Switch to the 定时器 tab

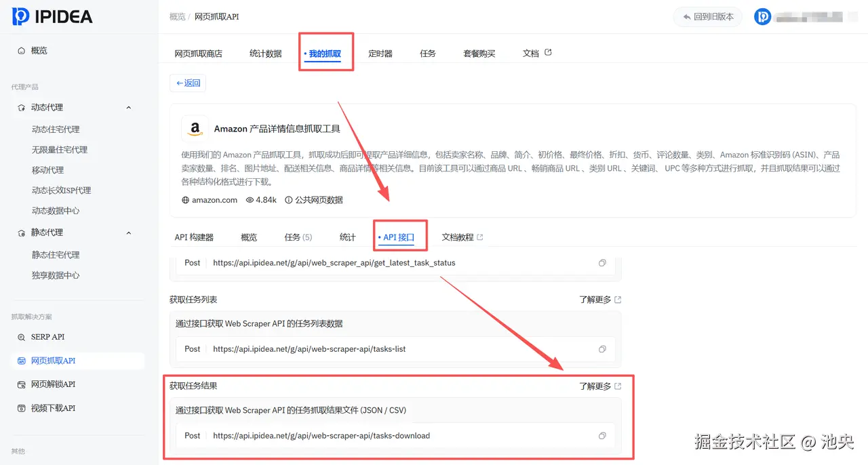(x=380, y=54)
